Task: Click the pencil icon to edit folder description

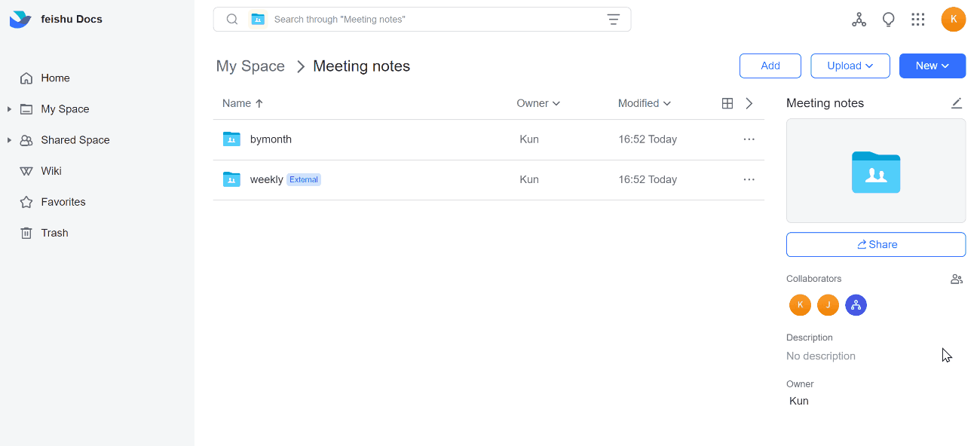Action: pyautogui.click(x=957, y=102)
